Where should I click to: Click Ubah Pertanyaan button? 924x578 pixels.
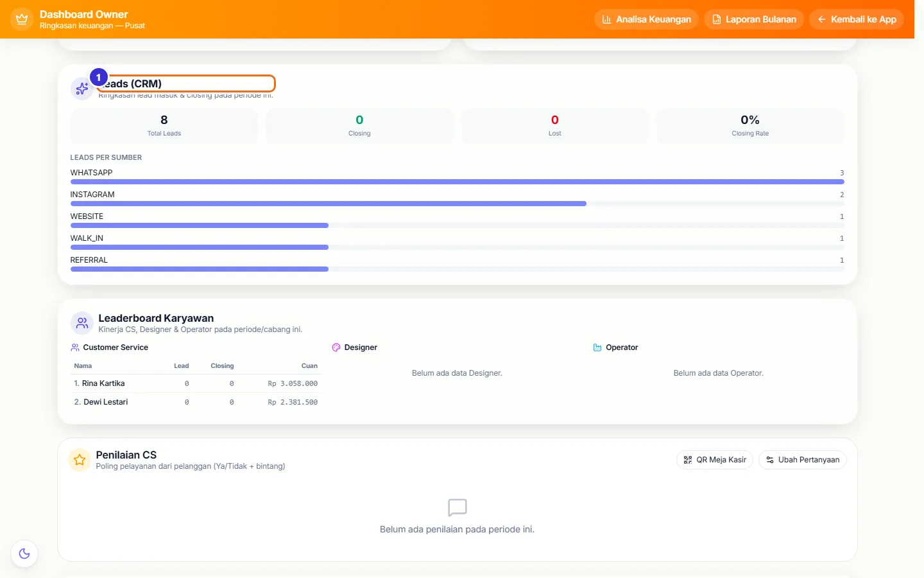[803, 460]
